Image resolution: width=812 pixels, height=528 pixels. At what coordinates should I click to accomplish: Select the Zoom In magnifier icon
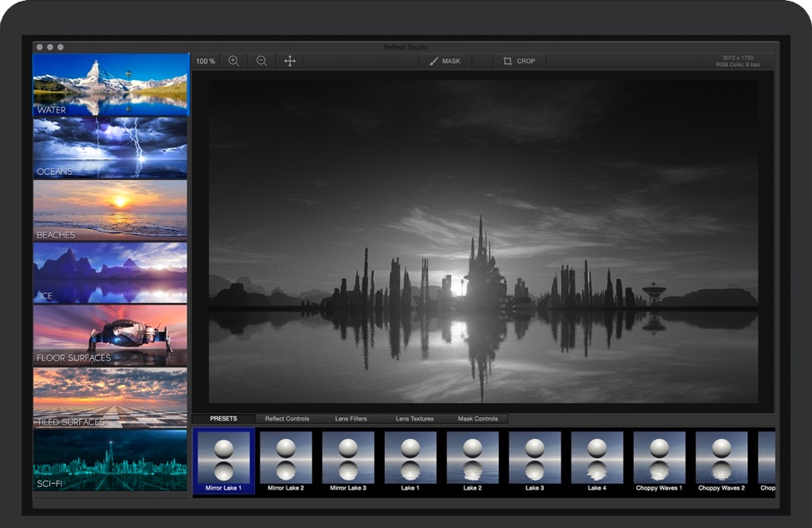click(235, 60)
